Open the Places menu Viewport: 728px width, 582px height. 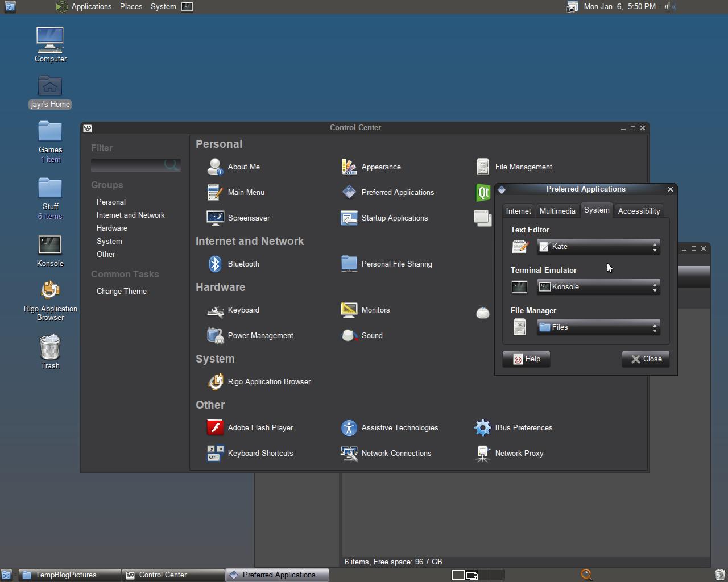(x=131, y=6)
